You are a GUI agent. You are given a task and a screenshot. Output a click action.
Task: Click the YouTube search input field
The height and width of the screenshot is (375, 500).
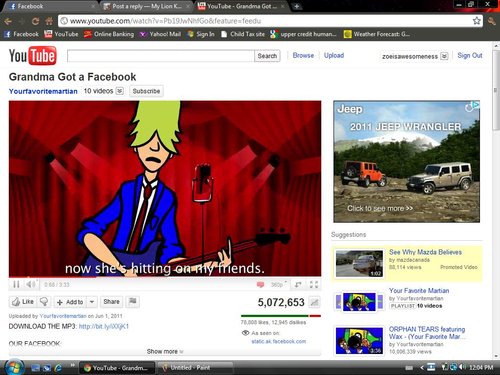click(x=161, y=56)
